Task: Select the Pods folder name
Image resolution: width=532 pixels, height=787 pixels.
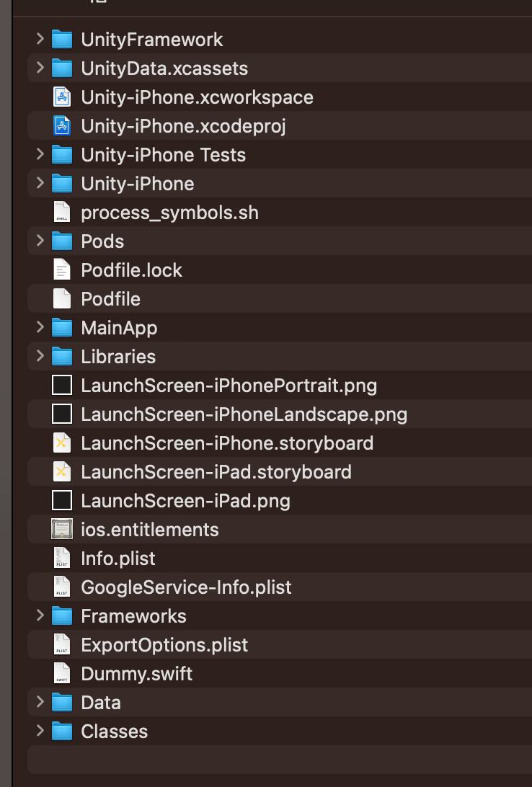Action: coord(103,241)
